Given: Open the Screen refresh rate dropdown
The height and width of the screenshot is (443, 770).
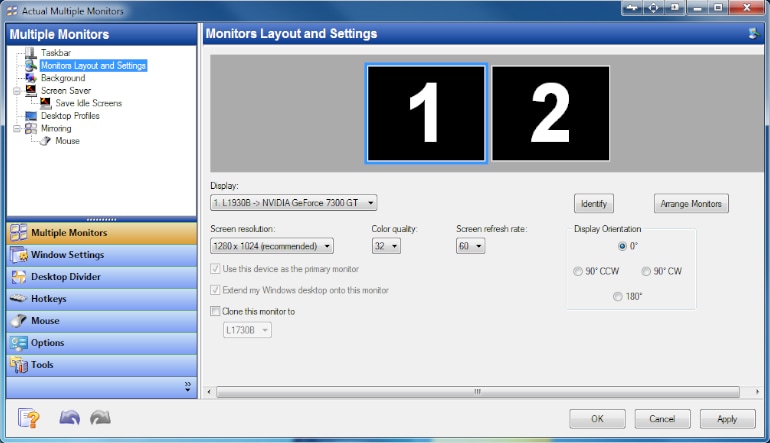Looking at the screenshot, I should click(470, 246).
